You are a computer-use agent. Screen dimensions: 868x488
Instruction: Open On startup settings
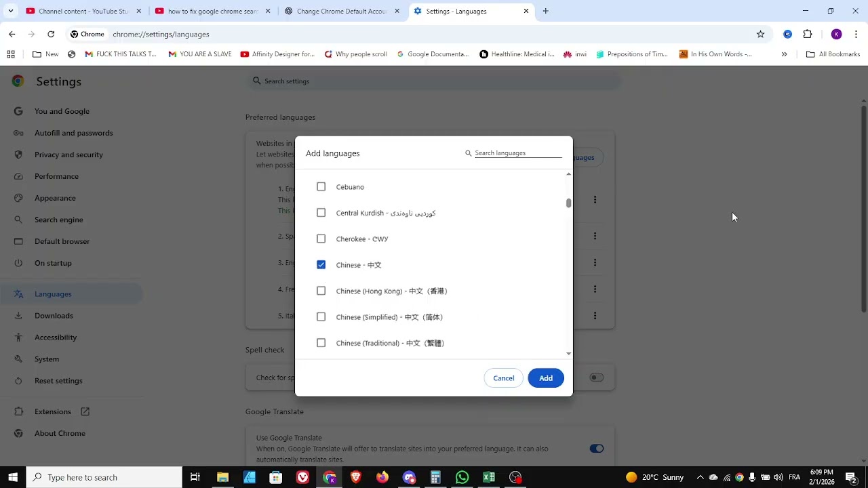[x=53, y=263]
